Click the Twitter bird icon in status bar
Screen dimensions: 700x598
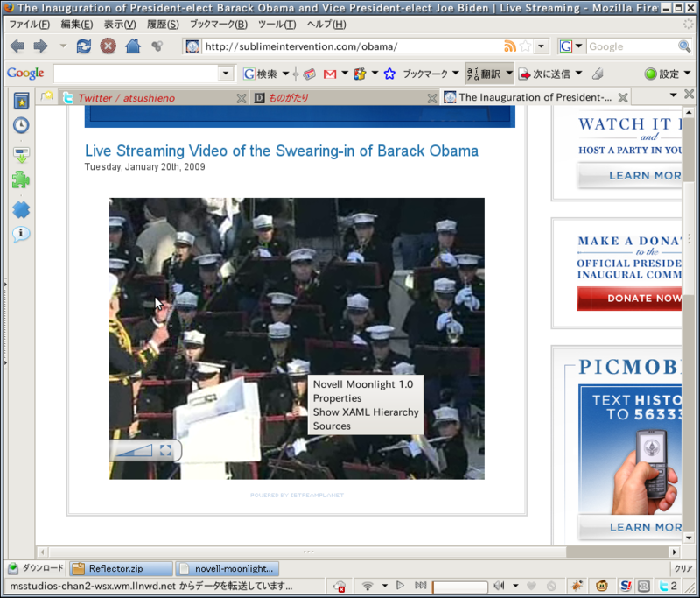point(664,585)
